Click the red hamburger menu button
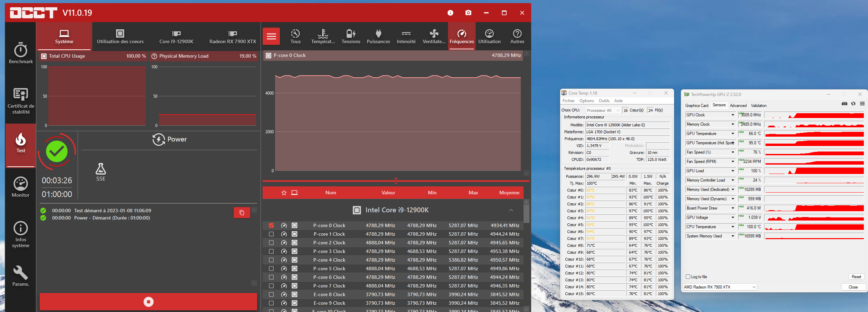868x312 pixels. [271, 37]
